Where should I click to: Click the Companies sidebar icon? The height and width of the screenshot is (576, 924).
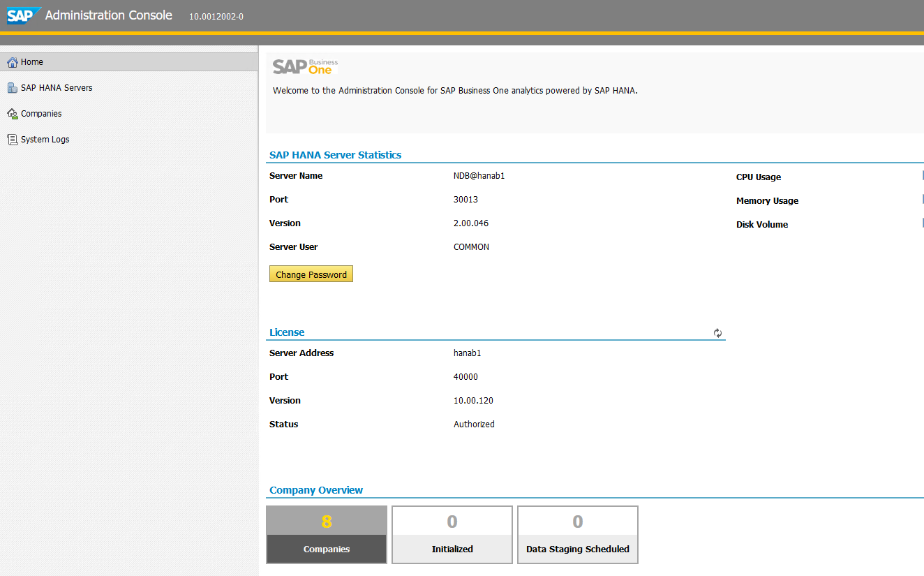(12, 114)
